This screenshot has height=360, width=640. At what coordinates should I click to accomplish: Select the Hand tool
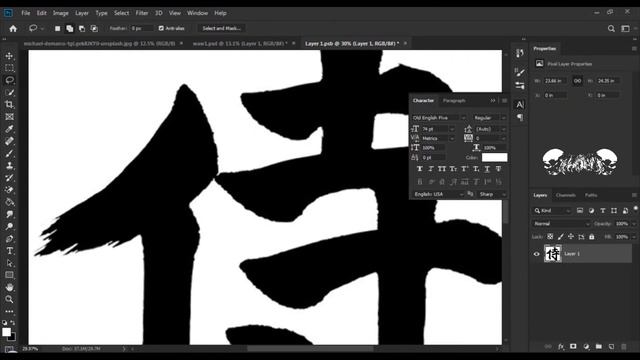(x=9, y=287)
